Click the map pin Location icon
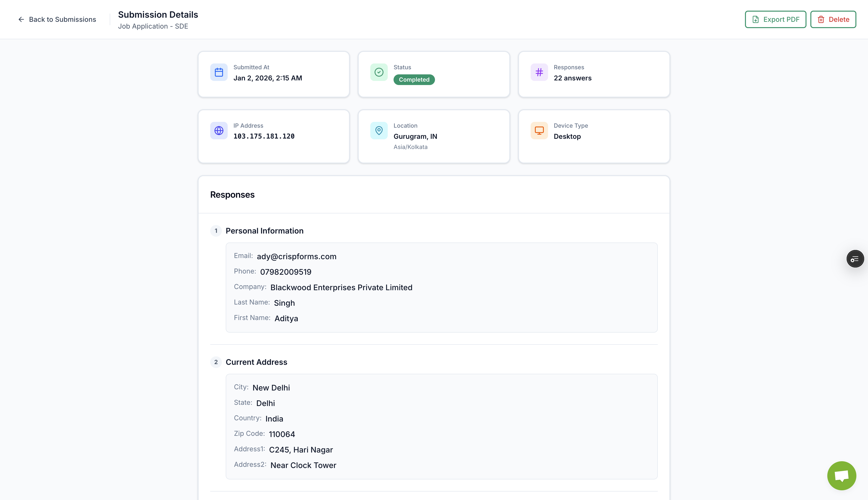This screenshot has width=868, height=500. 379,131
